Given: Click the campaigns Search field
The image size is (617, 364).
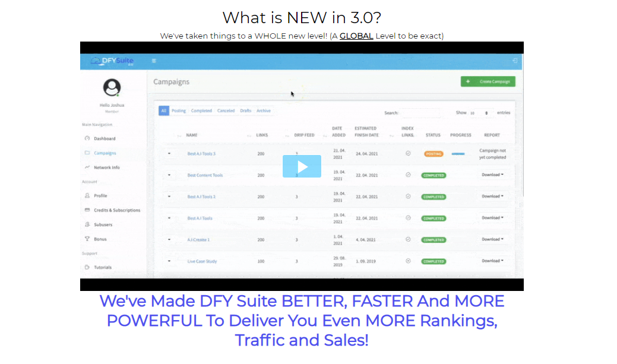Looking at the screenshot, I should (420, 113).
